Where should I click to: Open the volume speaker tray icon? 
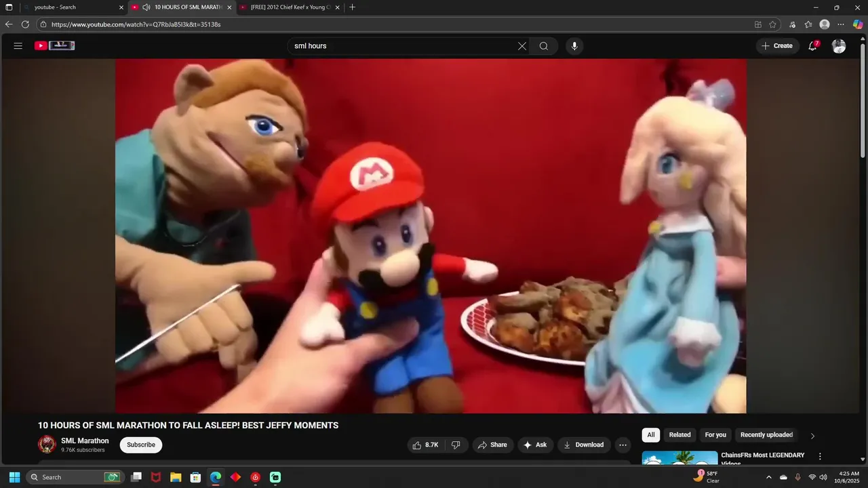[x=823, y=477]
